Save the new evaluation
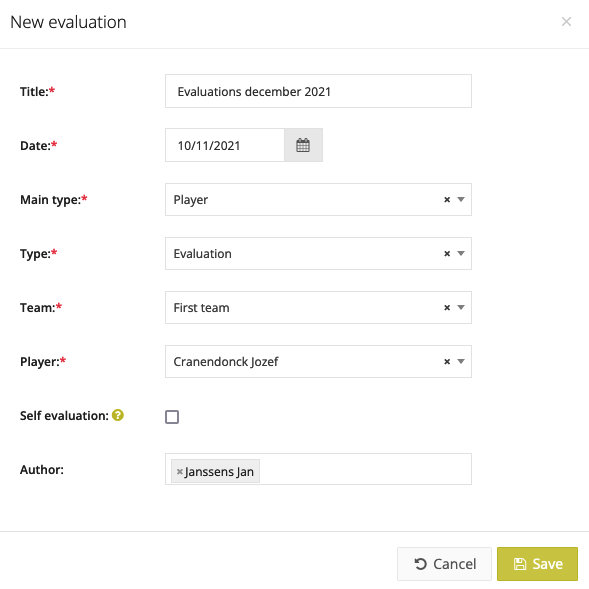This screenshot has height=589, width=589. pyautogui.click(x=537, y=564)
